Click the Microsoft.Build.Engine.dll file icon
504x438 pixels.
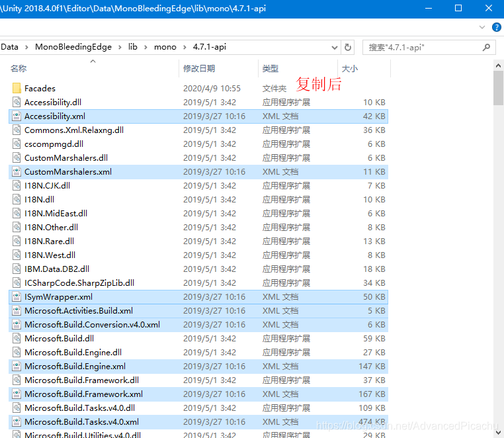point(17,352)
